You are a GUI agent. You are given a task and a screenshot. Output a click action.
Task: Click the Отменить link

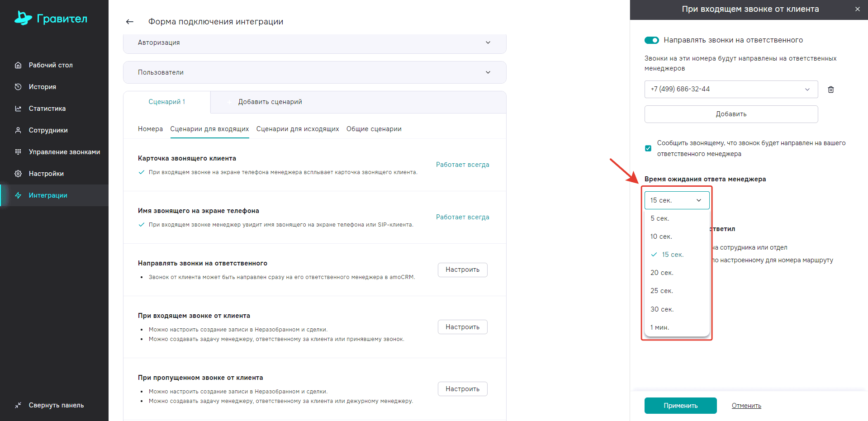point(746,406)
